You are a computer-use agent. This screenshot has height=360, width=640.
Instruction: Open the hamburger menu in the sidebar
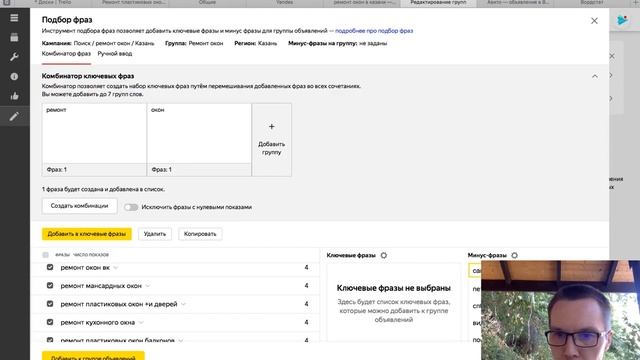14,18
